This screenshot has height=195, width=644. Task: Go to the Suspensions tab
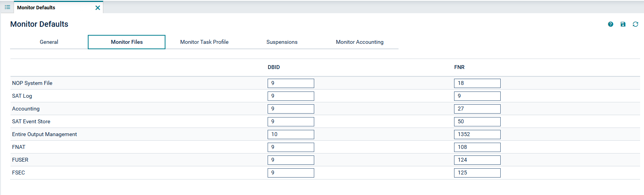click(282, 42)
